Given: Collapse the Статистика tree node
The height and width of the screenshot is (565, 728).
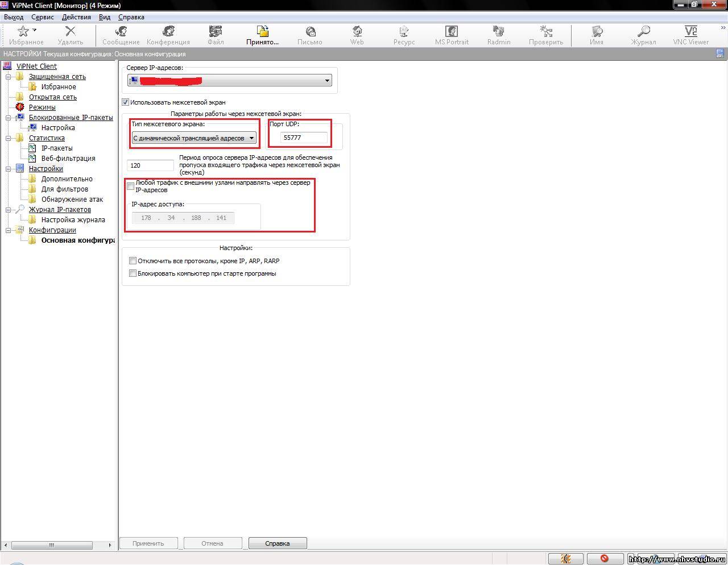Looking at the screenshot, I should pyautogui.click(x=9, y=138).
